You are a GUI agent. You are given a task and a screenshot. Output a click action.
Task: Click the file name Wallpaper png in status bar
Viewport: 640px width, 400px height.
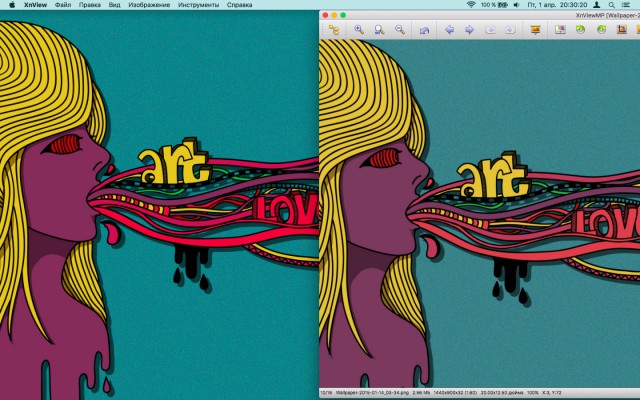tap(371, 393)
